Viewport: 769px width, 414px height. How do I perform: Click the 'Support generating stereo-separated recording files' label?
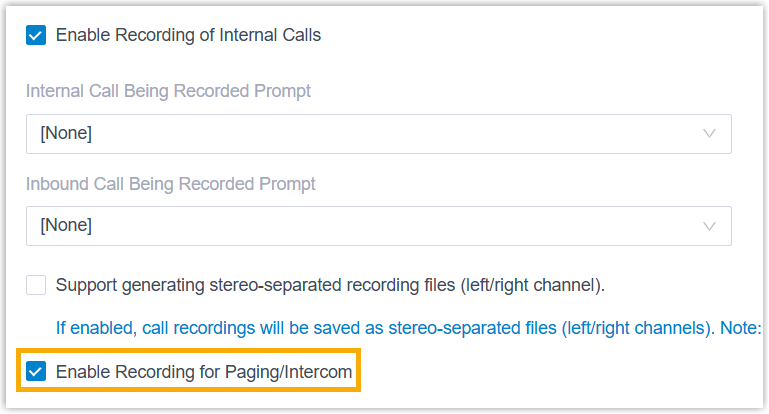pos(330,285)
